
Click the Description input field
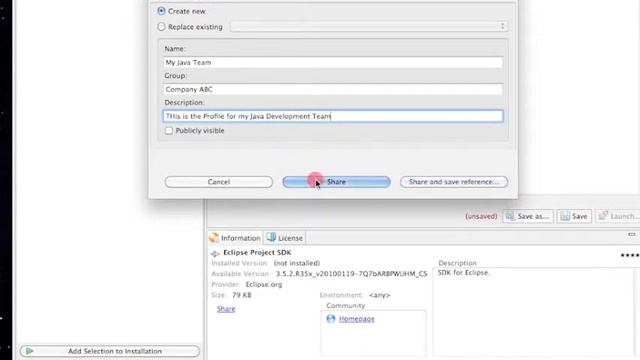coord(333,116)
